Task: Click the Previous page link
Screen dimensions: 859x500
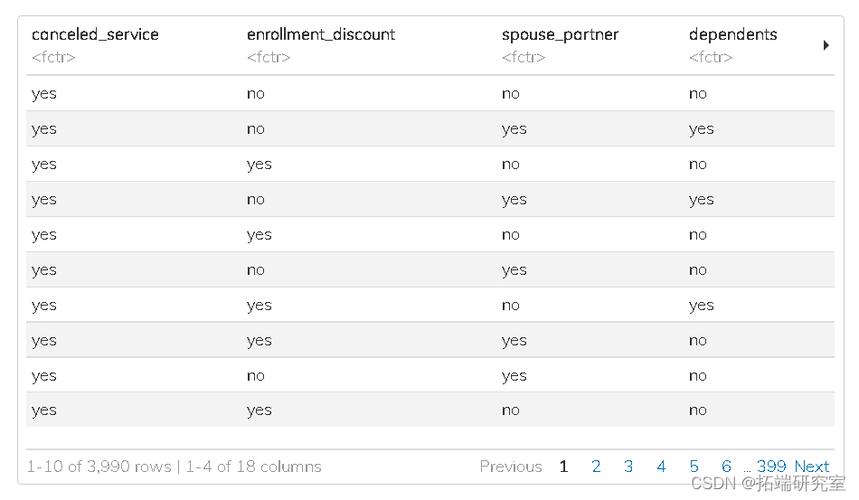Action: coord(511,467)
